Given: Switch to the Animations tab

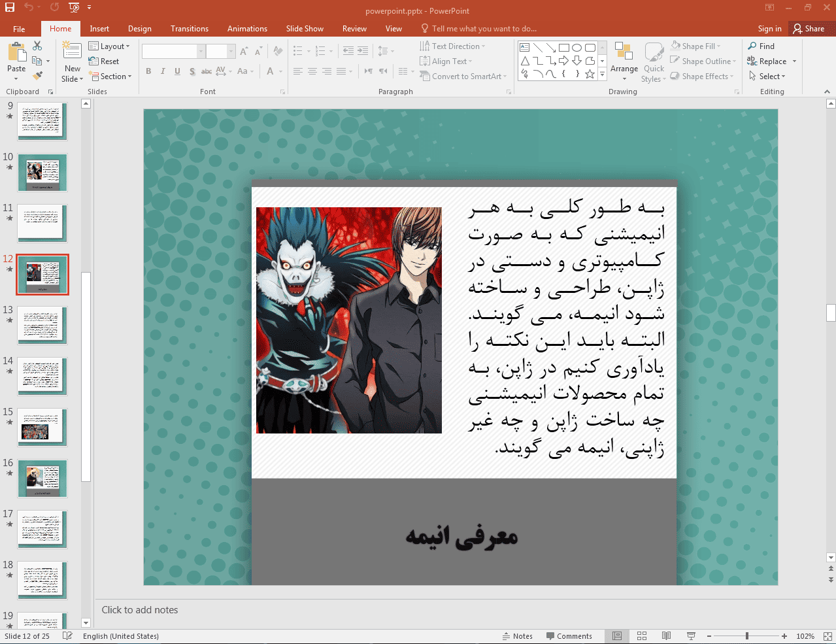Looking at the screenshot, I should pyautogui.click(x=247, y=29).
